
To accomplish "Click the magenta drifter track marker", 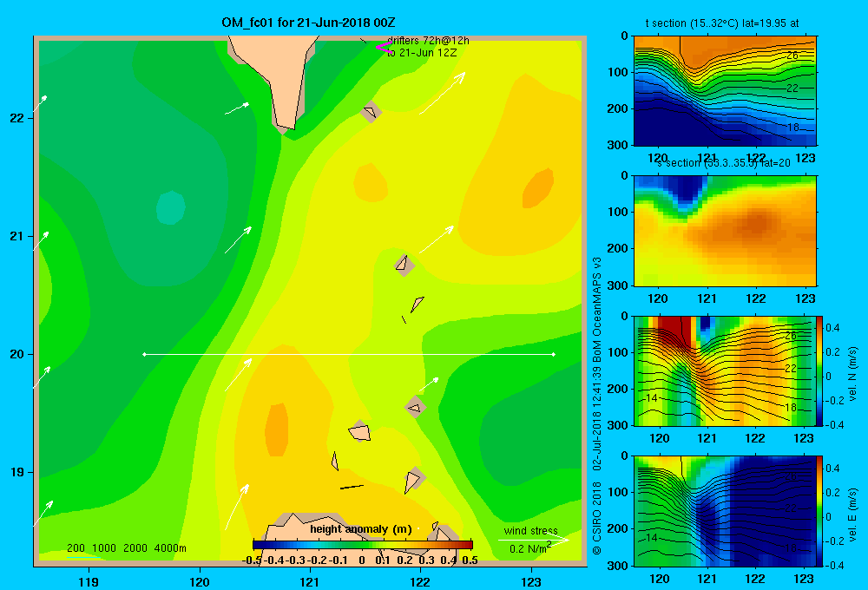I will point(384,48).
